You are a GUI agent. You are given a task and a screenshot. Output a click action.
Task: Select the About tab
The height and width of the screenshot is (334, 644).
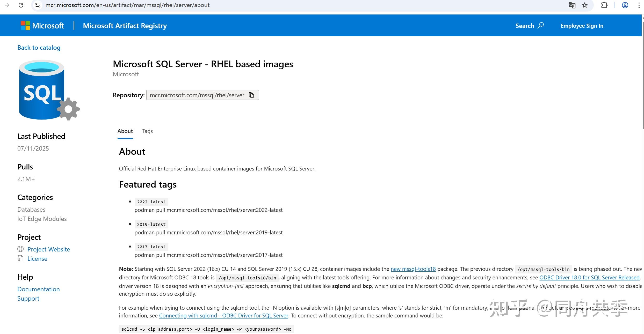pos(125,131)
